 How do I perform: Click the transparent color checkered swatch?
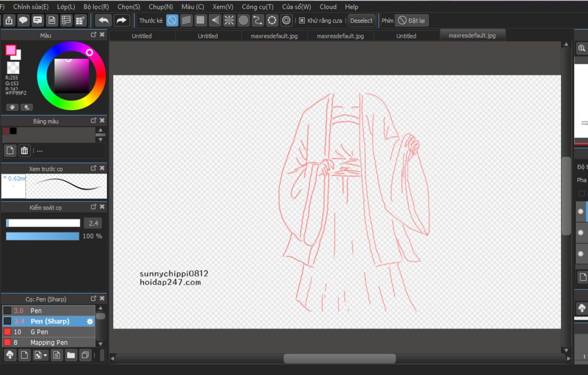[13, 68]
